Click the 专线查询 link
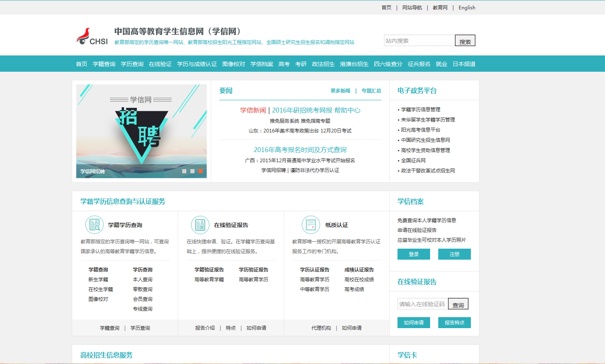Image resolution: width=605 pixels, height=364 pixels. point(143,309)
